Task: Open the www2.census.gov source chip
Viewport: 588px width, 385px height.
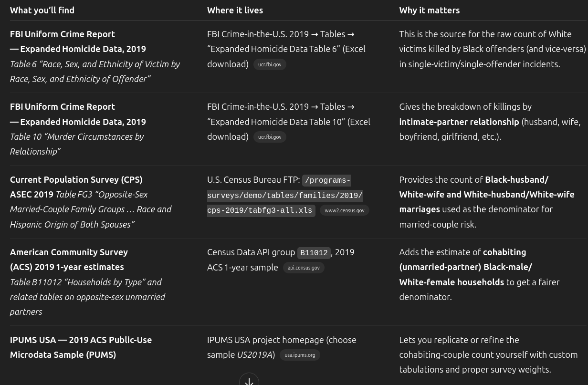Action: point(345,210)
